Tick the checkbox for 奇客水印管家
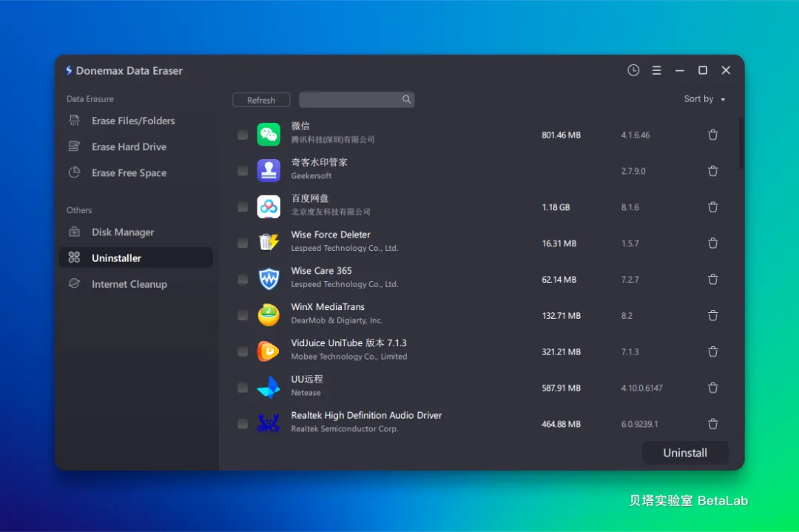Viewport: 799px width, 532px height. pos(243,171)
